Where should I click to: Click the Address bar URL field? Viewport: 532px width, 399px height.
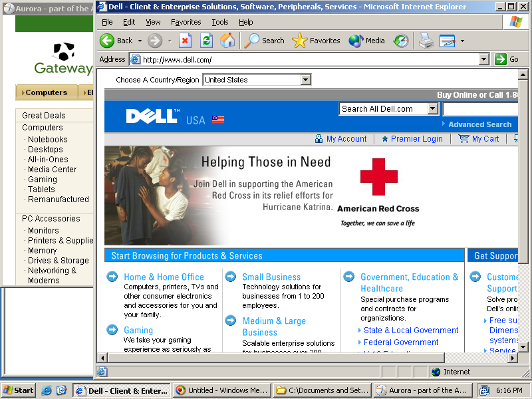(x=304, y=59)
